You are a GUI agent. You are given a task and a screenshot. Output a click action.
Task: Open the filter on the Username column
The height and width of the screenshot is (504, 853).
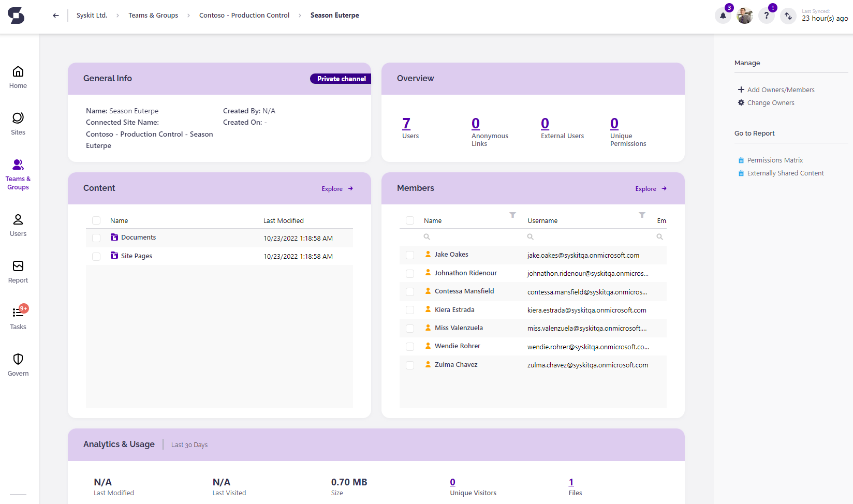(642, 215)
